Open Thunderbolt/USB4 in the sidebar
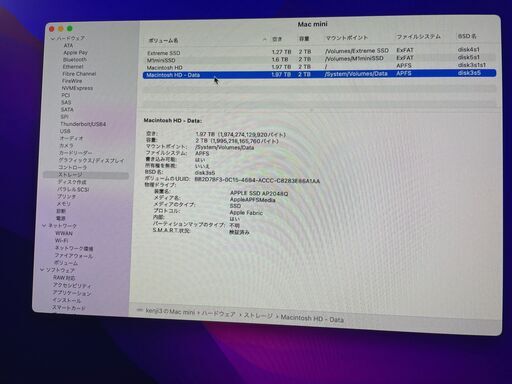 [83, 124]
